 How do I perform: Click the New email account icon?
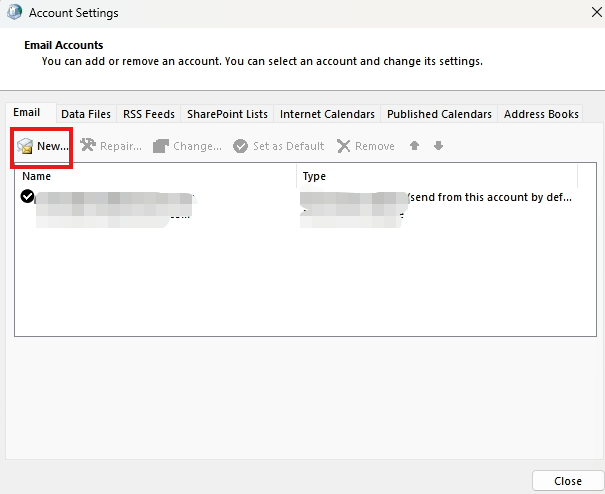click(x=25, y=146)
